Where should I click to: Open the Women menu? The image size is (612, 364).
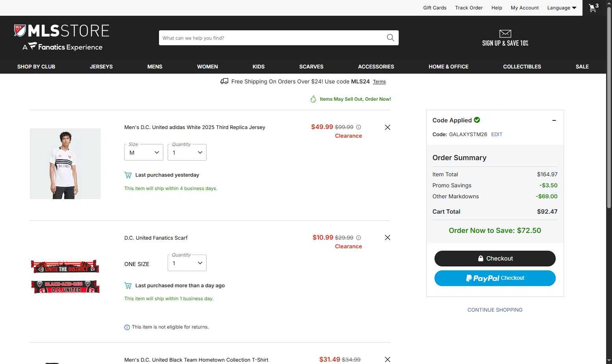click(x=207, y=67)
